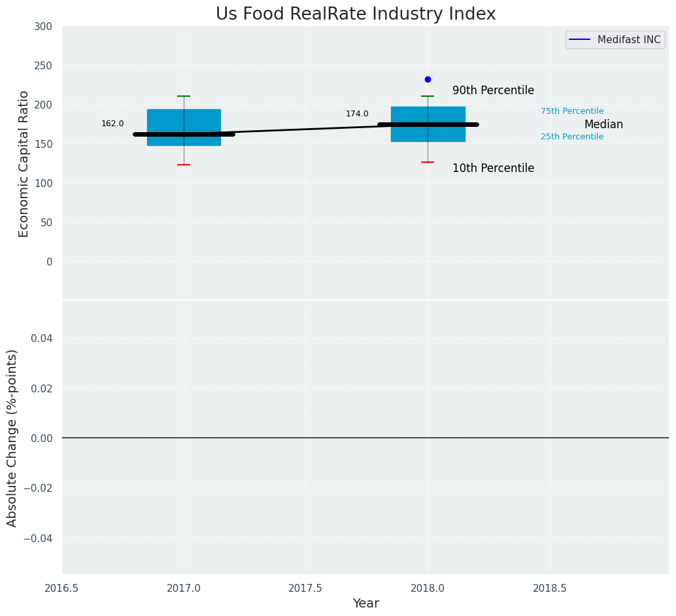Viewport: 676px width, 616px height.
Task: Click the Economic Capital Ratio axis label
Action: tap(24, 163)
